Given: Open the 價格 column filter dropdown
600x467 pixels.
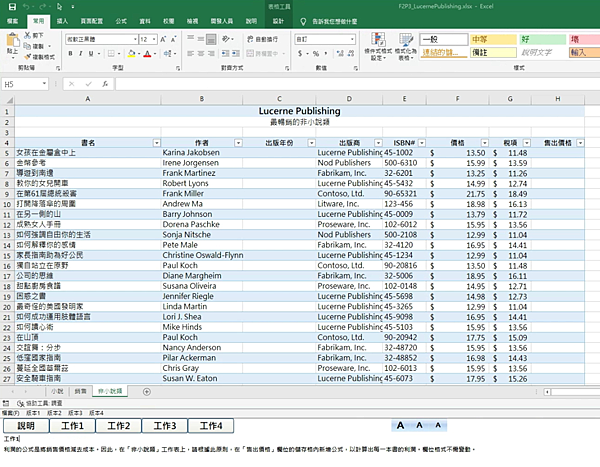Looking at the screenshot, I should (487, 143).
